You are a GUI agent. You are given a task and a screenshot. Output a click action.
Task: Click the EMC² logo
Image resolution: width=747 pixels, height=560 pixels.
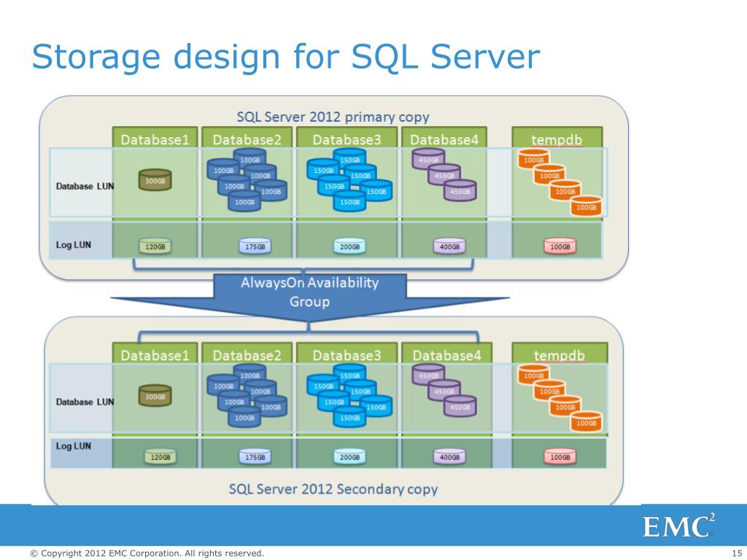678,526
